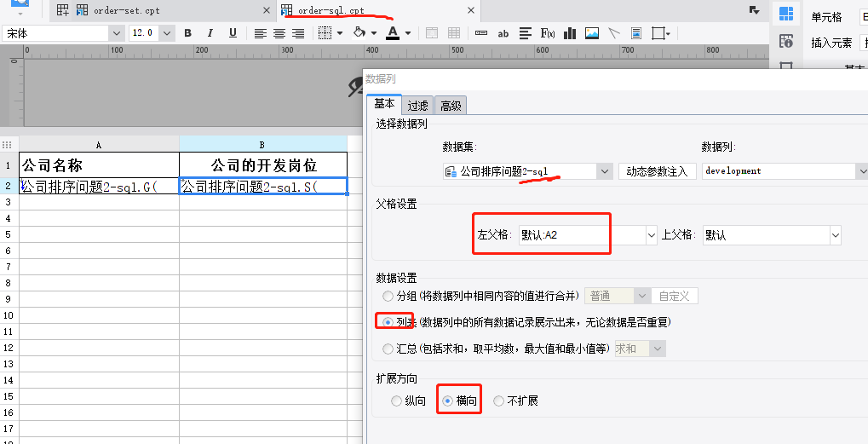Viewport: 868px width, 444px height.
Task: Click the font color A swatch
Action: 393,33
